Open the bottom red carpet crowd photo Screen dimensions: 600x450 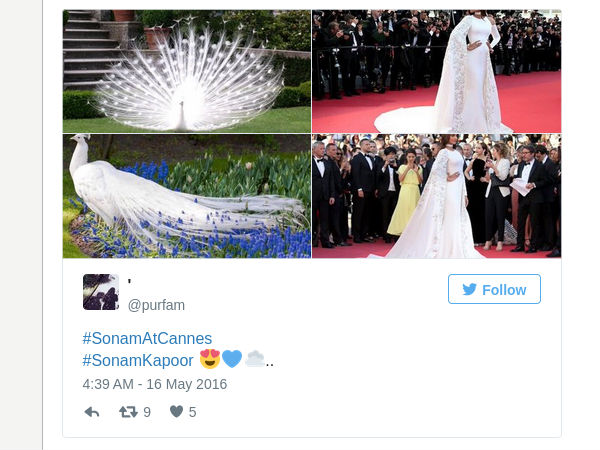click(437, 196)
